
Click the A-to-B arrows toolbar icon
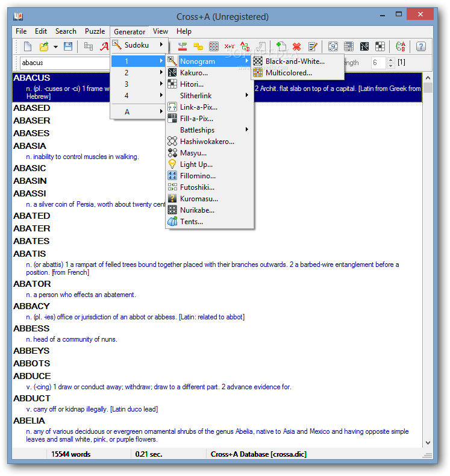pyautogui.click(x=245, y=46)
